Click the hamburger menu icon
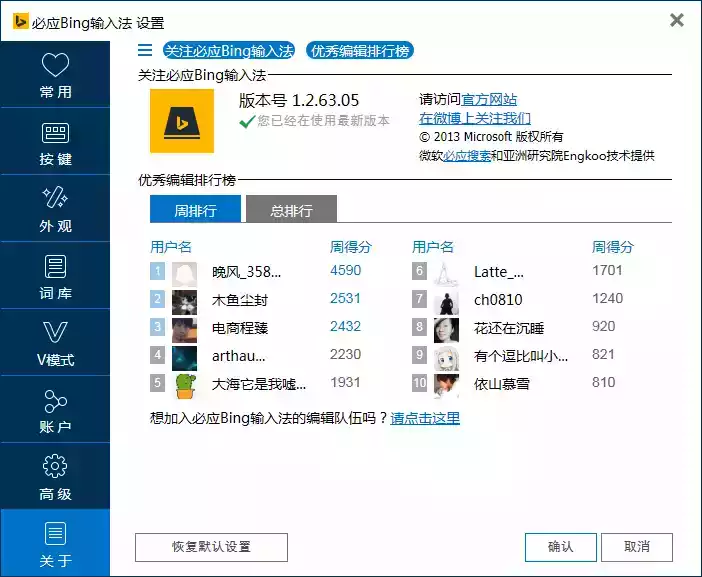 click(x=145, y=50)
